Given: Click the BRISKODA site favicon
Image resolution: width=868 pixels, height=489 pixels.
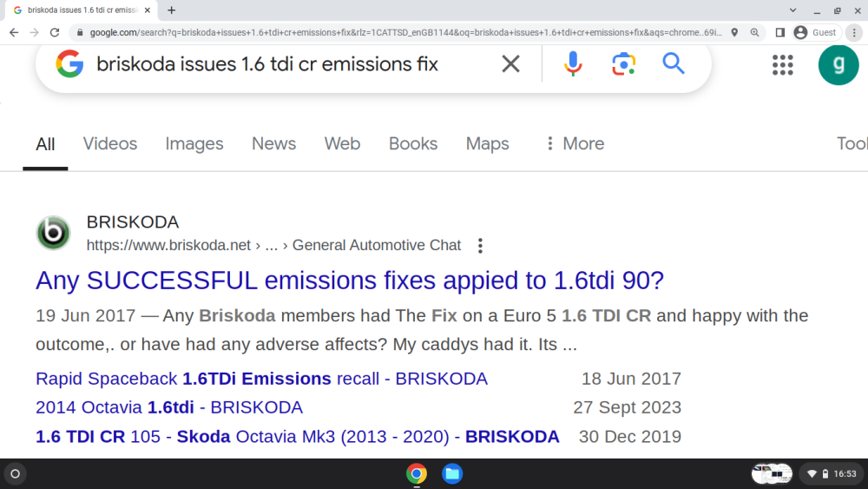Looking at the screenshot, I should click(x=53, y=233).
